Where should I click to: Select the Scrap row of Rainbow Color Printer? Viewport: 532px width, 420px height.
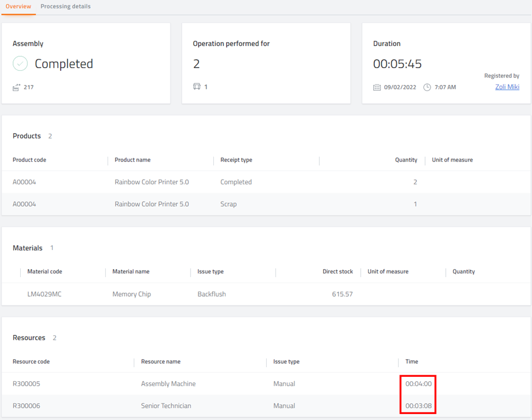pos(266,204)
